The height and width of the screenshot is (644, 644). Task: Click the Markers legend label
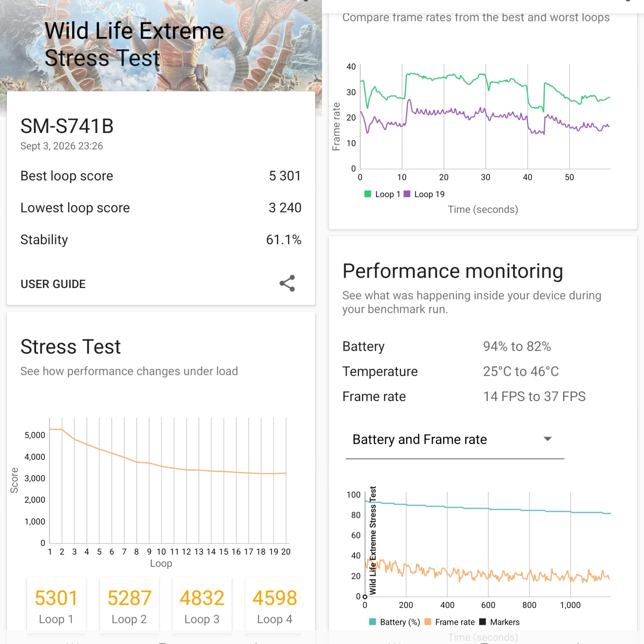point(505,622)
